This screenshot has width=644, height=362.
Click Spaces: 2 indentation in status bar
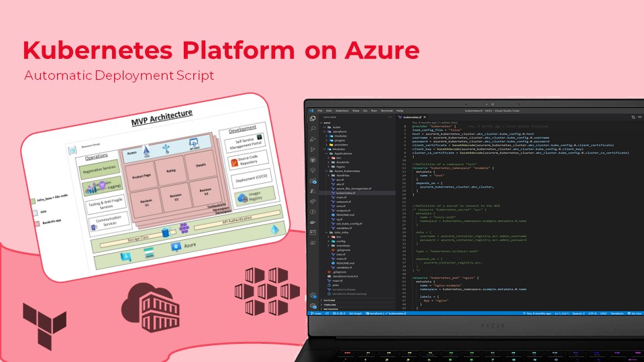(578, 313)
